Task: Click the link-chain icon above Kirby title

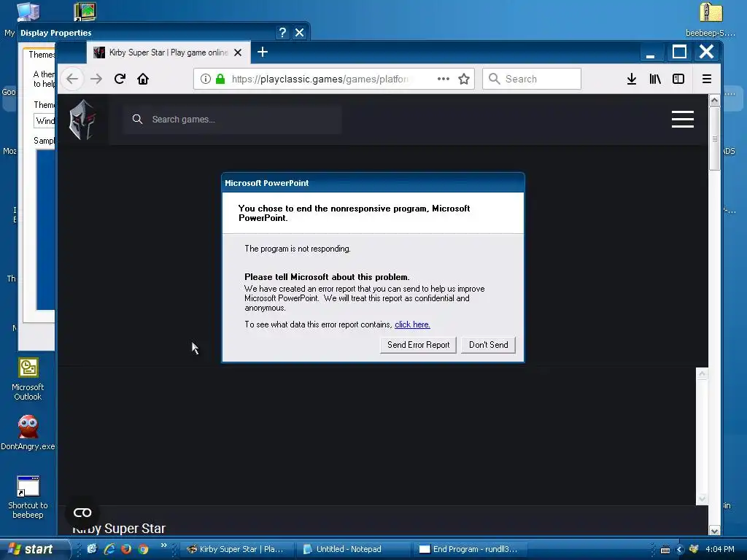Action: (82, 513)
